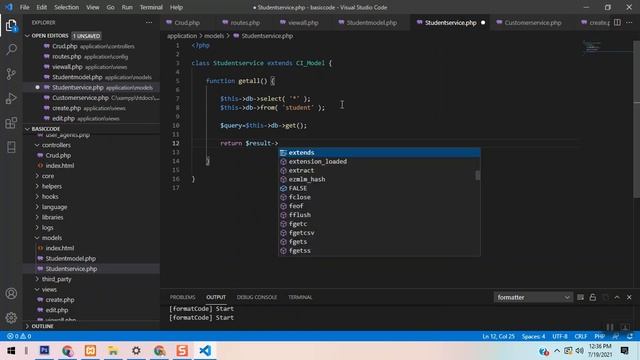The image size is (640, 360).
Task: Open the notification center icon
Action: [624, 351]
